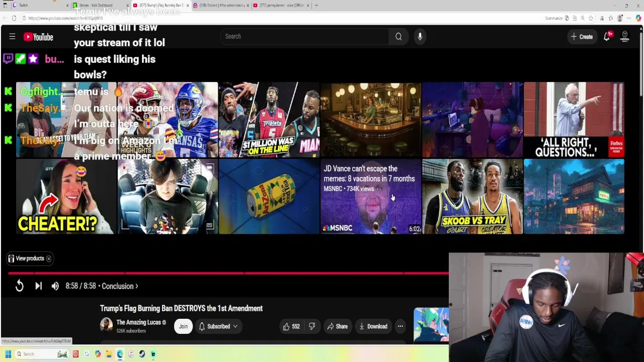Expand the Conclusion chapter label
The width and height of the screenshot is (644, 362).
pyautogui.click(x=120, y=286)
